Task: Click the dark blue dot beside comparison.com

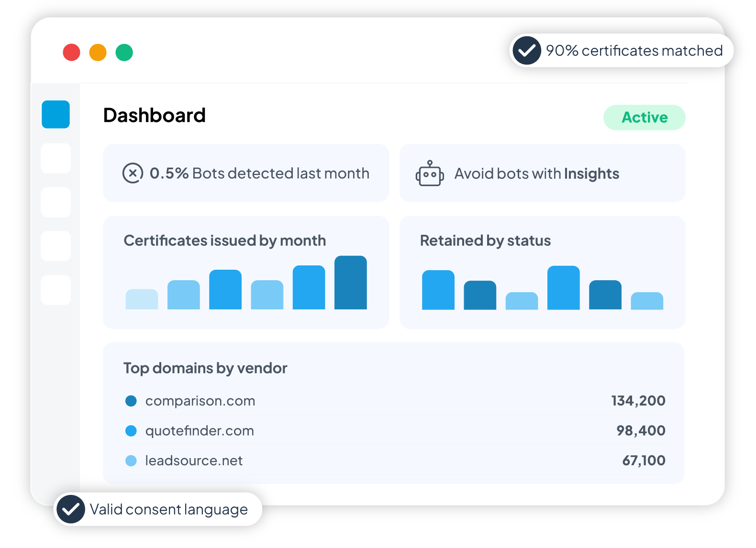Action: 131,401
